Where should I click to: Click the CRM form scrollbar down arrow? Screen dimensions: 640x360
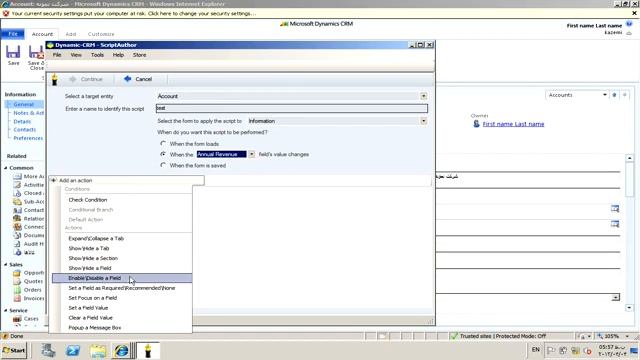tap(629, 308)
